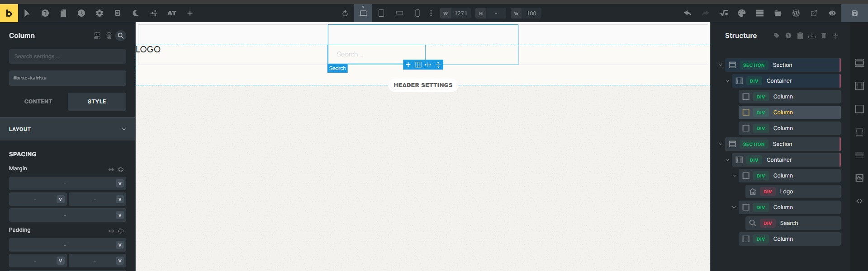Viewport: 868px width, 271px height.
Task: Switch to tablet portrait breakpoint
Action: [x=381, y=13]
